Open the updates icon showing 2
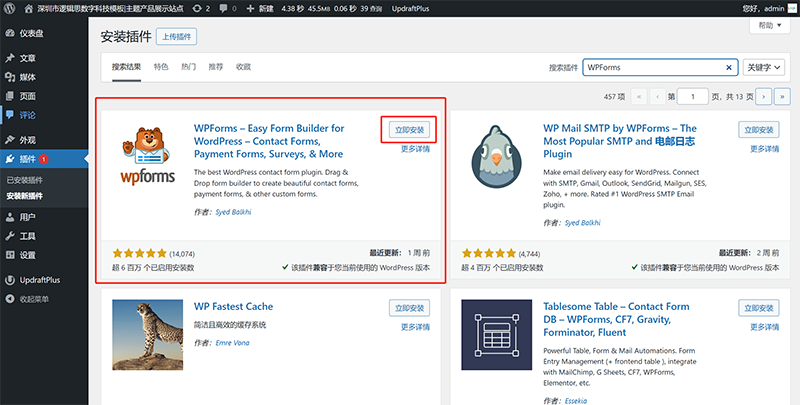The image size is (800, 405). click(x=201, y=9)
